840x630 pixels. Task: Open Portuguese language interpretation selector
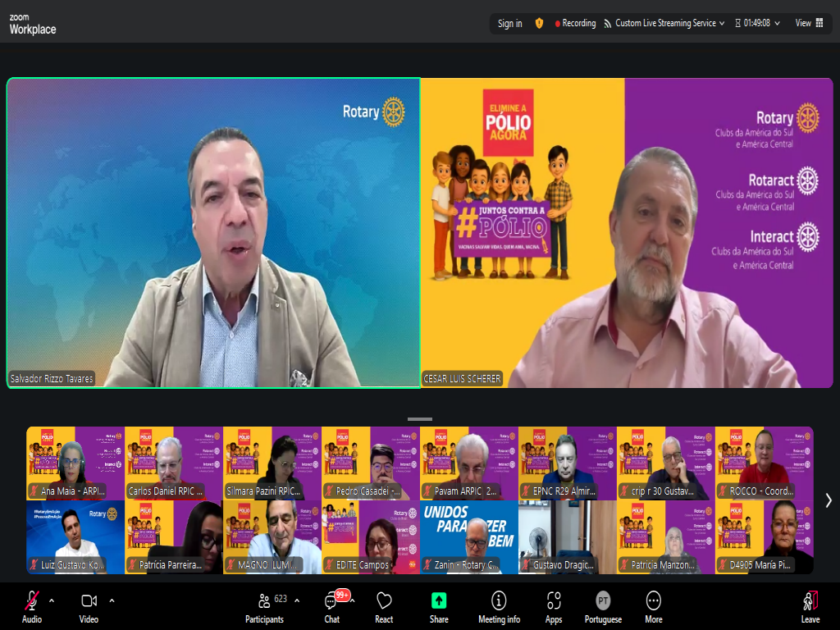click(x=603, y=607)
